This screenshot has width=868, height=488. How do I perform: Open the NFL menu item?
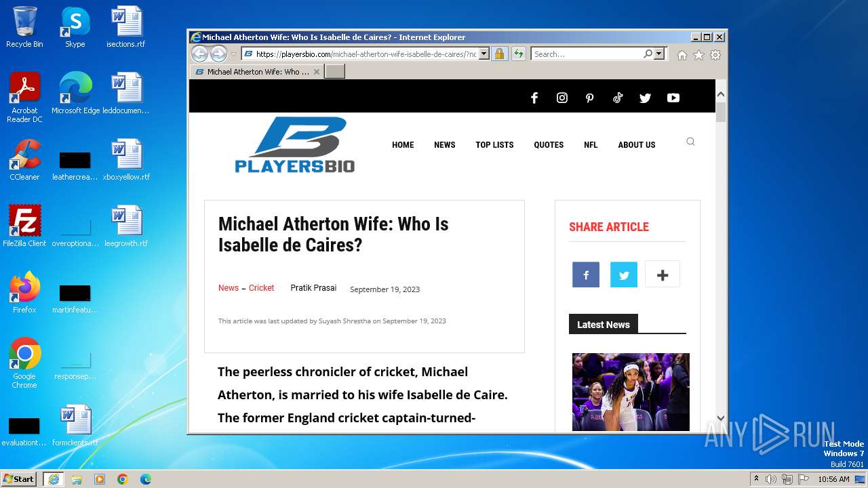click(591, 145)
